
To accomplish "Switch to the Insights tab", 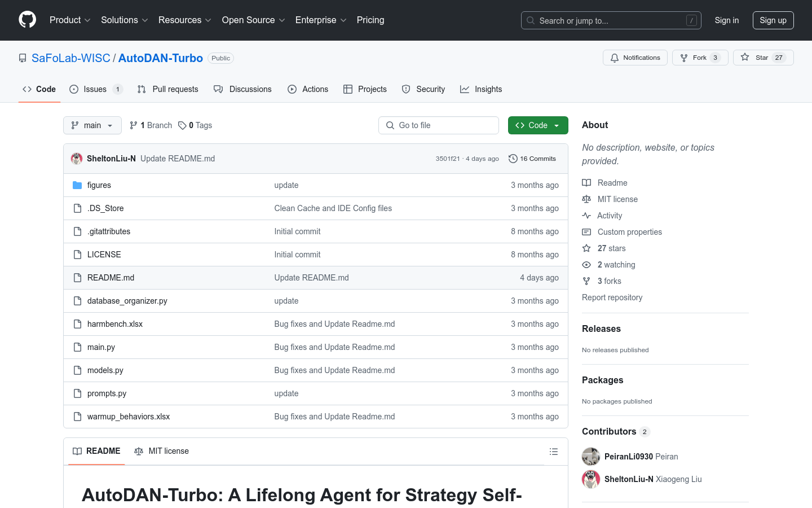I will coord(481,89).
